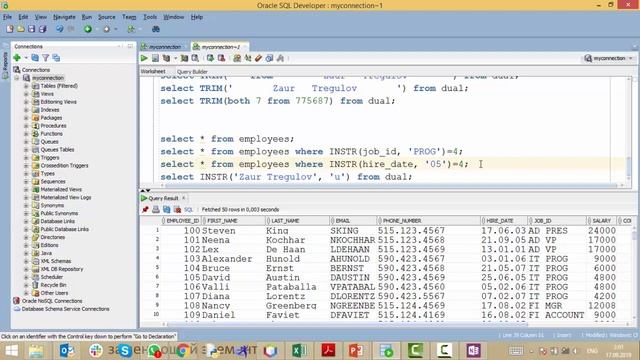Click the SALARY column header
640x360 pixels.
pos(602,221)
